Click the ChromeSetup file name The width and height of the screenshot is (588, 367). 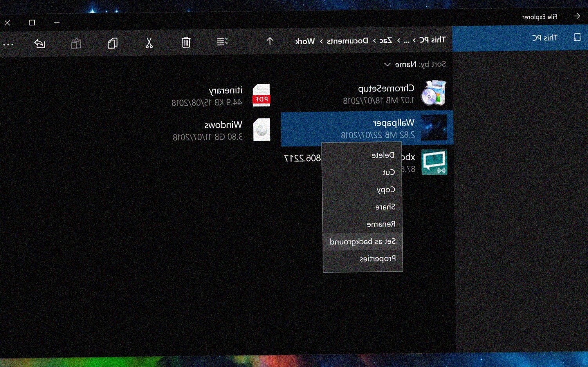(386, 89)
